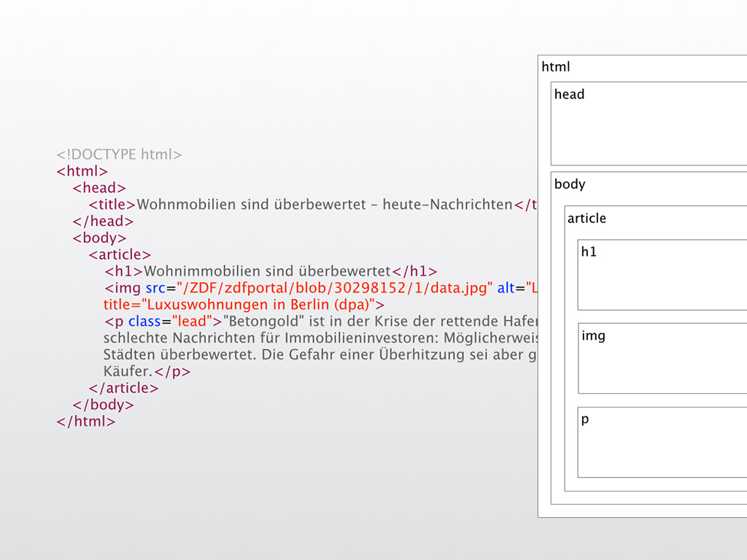Click the closing </body> tag

tap(103, 405)
